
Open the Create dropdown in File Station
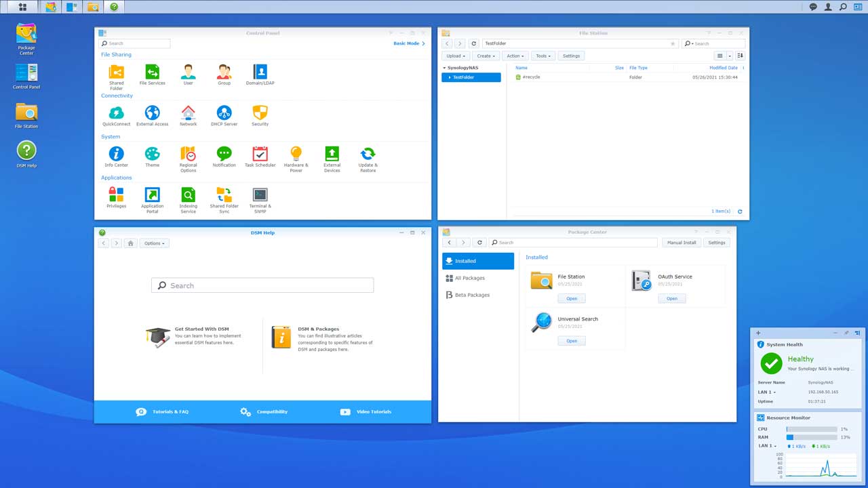486,56
